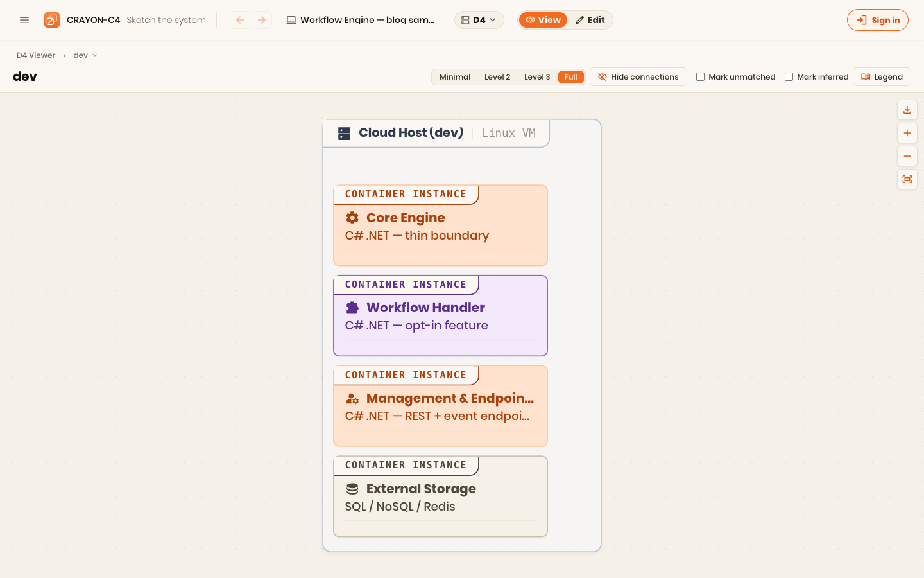Enable the Mark unmatched checkbox

[701, 77]
